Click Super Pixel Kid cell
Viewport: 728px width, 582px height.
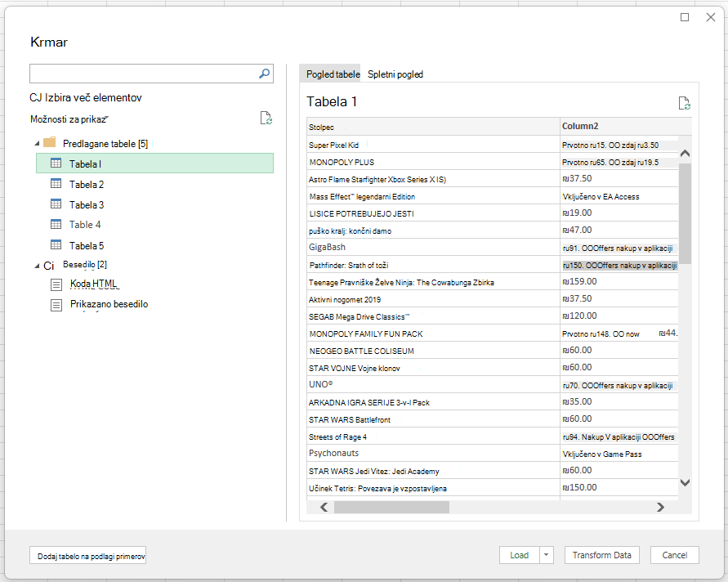pyautogui.click(x=433, y=145)
